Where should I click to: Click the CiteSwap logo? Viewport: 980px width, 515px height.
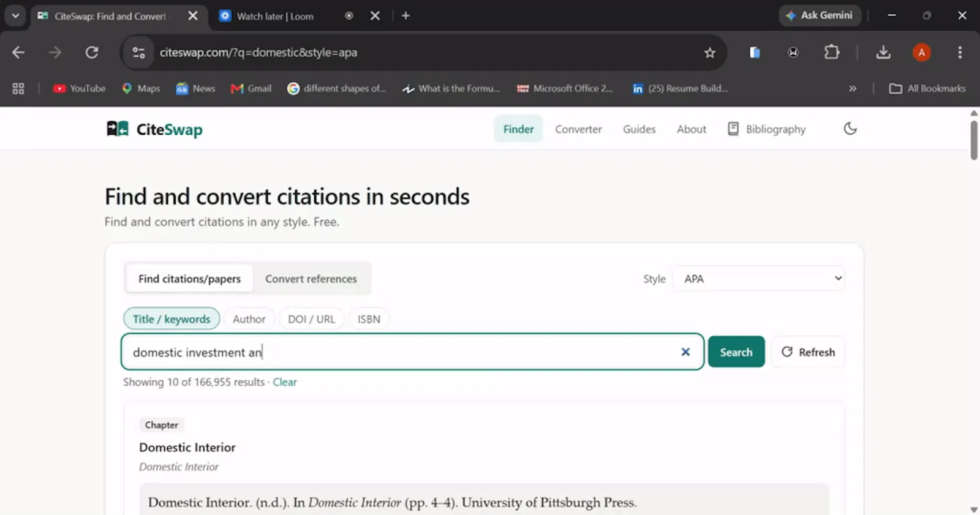pos(154,129)
